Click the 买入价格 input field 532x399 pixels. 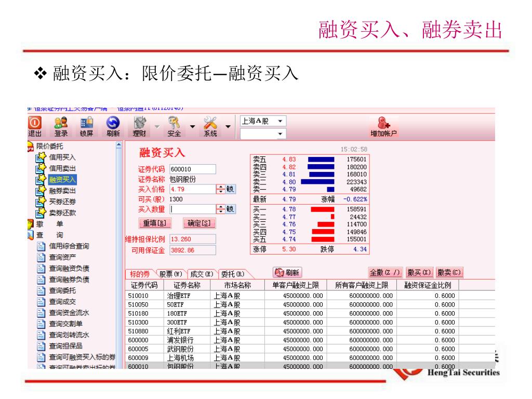coord(193,189)
